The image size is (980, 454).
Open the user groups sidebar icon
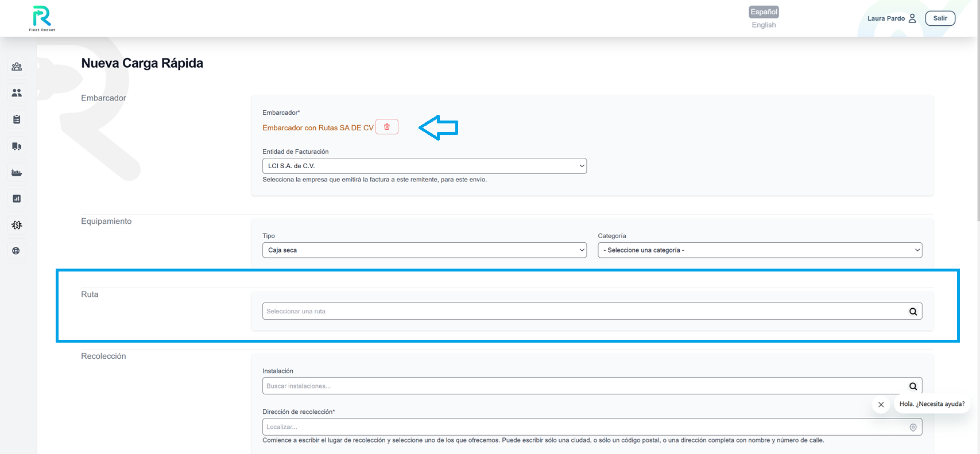17,67
